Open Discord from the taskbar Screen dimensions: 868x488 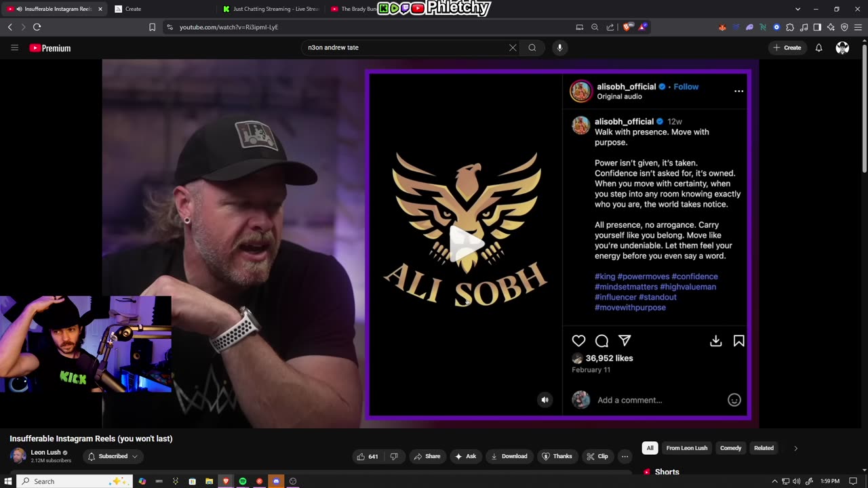pyautogui.click(x=276, y=481)
